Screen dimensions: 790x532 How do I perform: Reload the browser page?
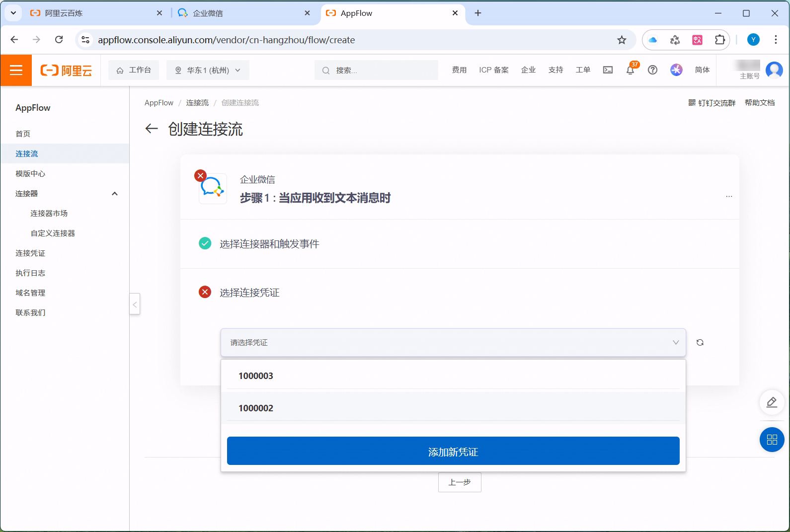click(59, 40)
